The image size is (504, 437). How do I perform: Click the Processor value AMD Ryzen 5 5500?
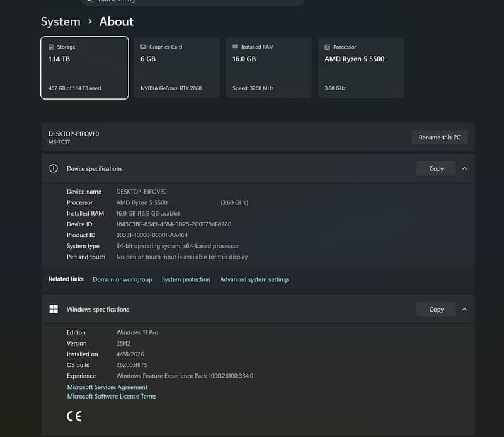[142, 202]
